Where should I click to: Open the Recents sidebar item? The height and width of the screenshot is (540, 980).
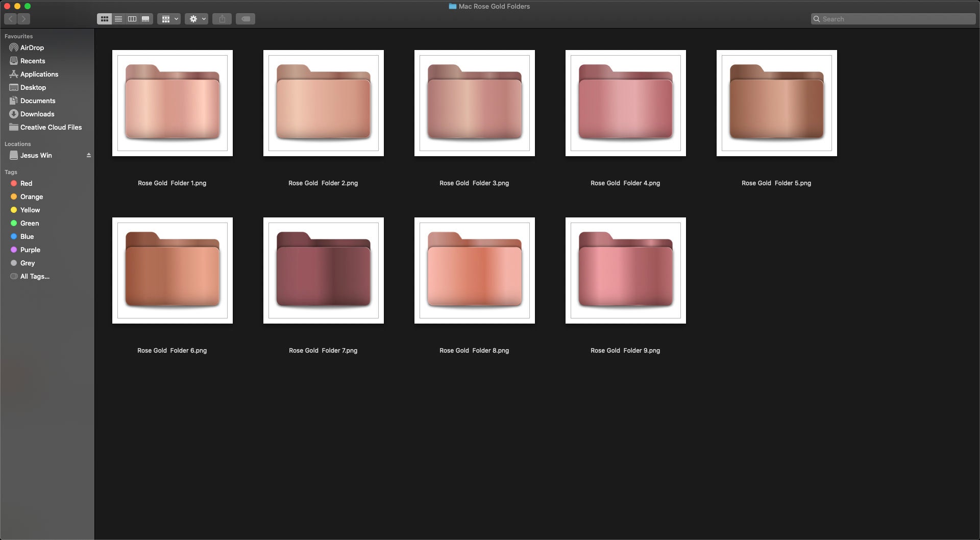(33, 61)
